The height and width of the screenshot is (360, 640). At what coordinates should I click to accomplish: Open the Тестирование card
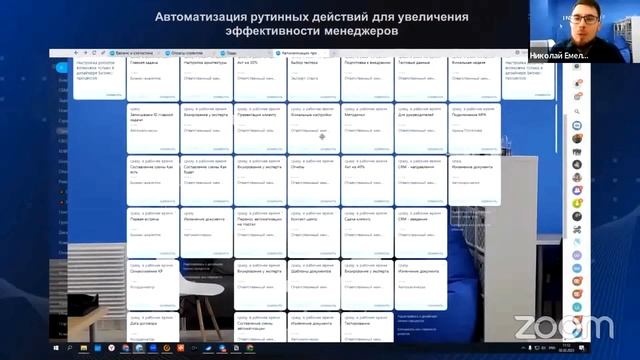click(x=367, y=327)
